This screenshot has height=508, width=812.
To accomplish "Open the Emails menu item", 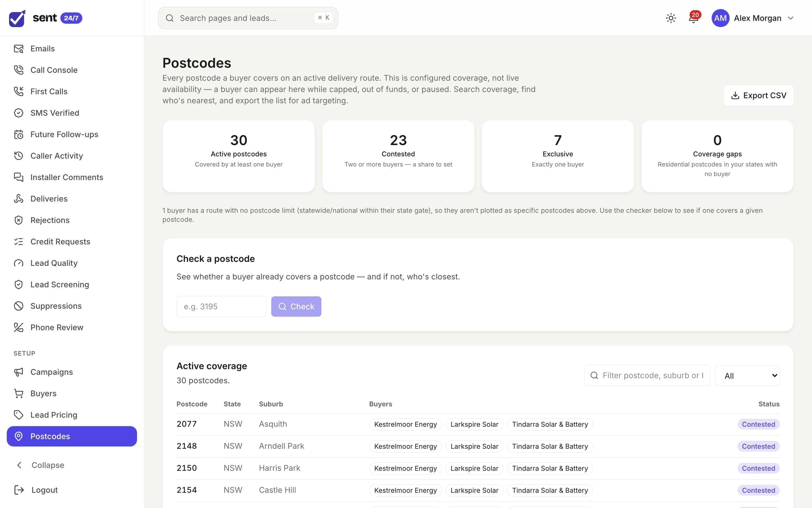I will (x=72, y=49).
